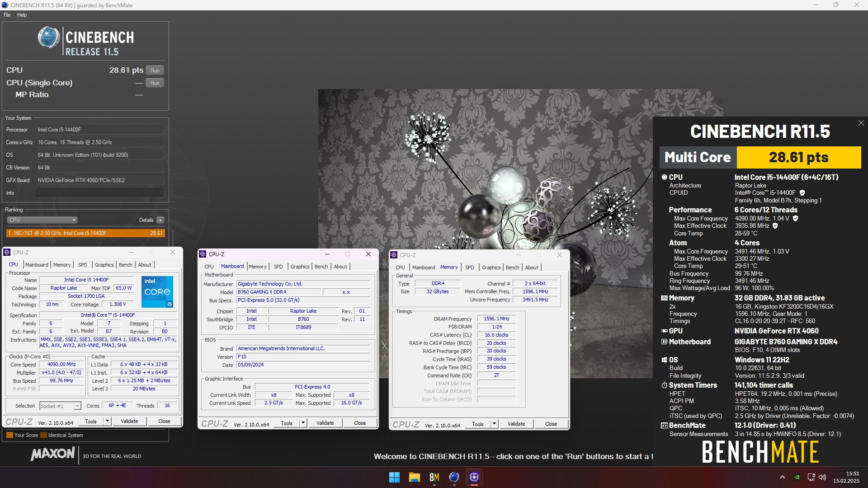Open SPD tab in first CPU-Z window
868x488 pixels.
(82, 265)
